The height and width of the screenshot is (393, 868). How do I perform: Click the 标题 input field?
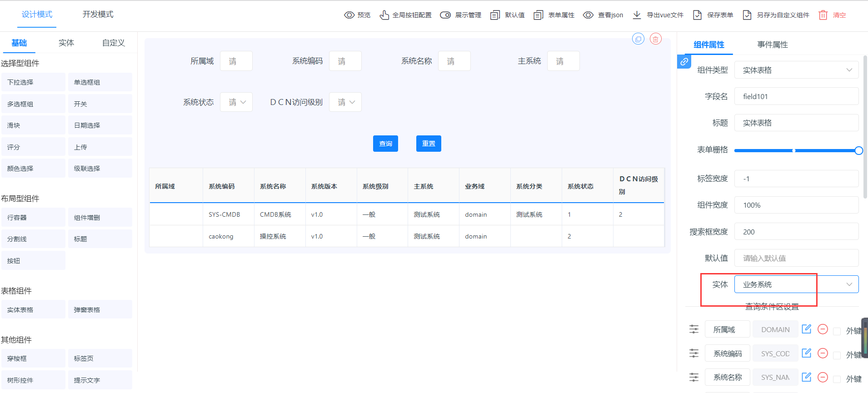(797, 123)
